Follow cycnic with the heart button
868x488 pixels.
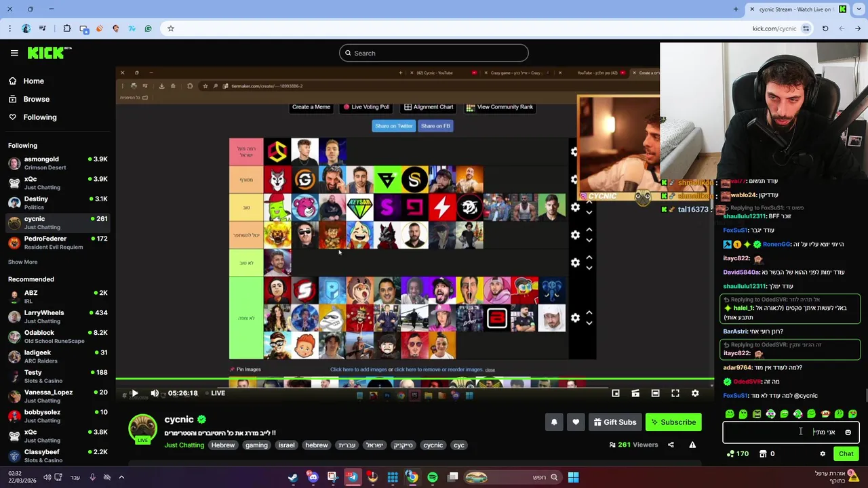576,422
